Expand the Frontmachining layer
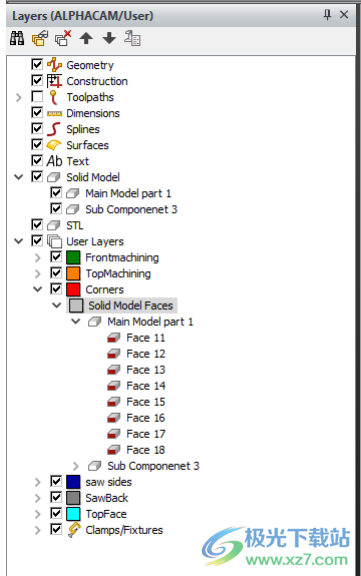Screen dimensions: 361x576 point(38,258)
